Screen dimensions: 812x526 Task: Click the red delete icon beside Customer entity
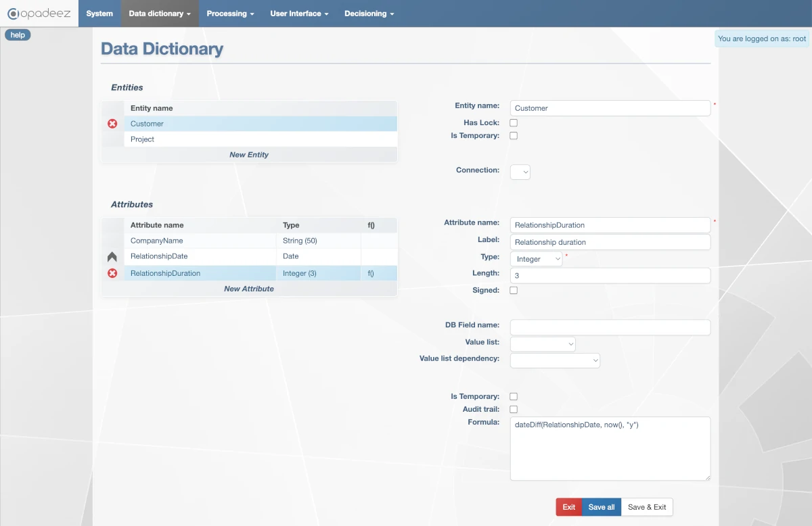[112, 124]
